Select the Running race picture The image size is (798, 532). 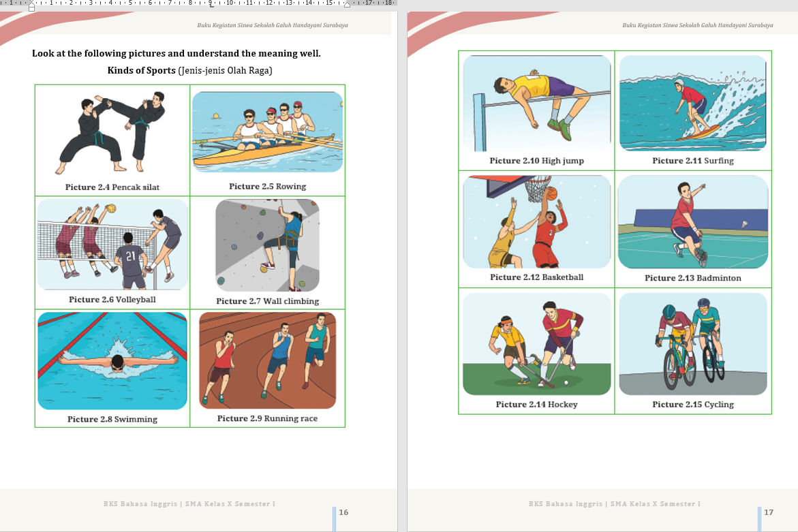pyautogui.click(x=268, y=360)
